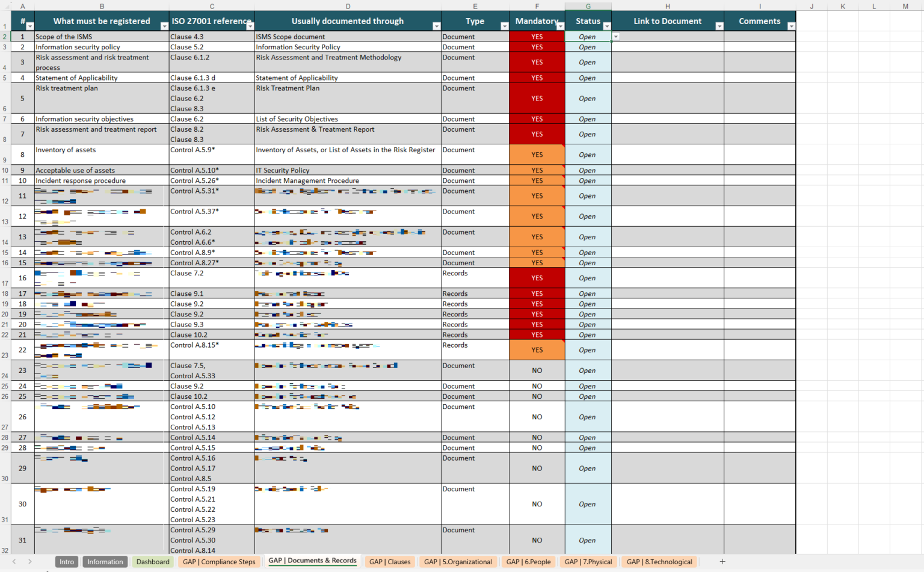Open the Type column filter dropdown
Image resolution: width=924 pixels, height=572 pixels.
[x=506, y=26]
